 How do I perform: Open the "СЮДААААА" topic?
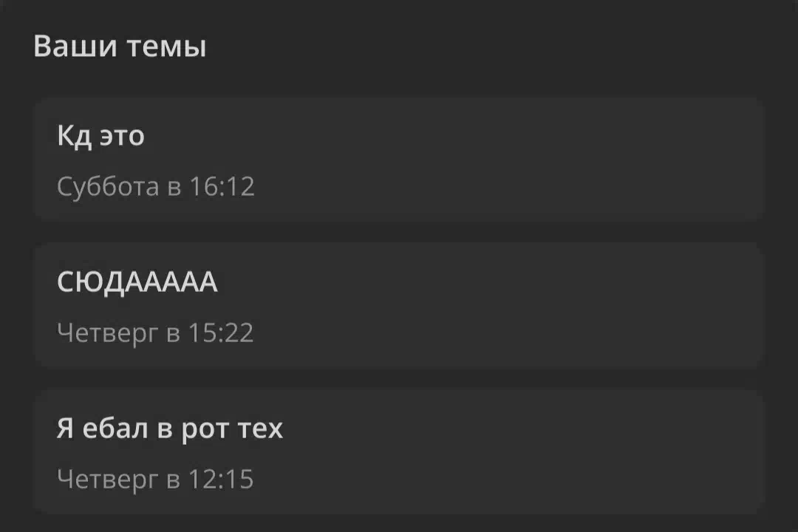pyautogui.click(x=137, y=282)
